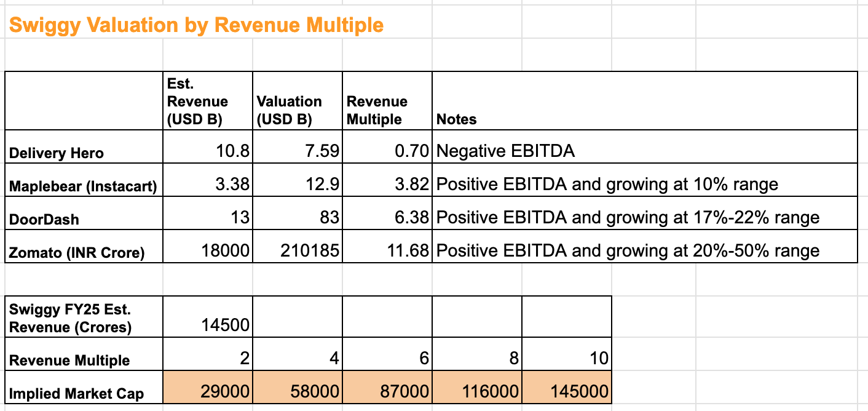
Task: Select implied market cap cell 116000
Action: tap(477, 387)
